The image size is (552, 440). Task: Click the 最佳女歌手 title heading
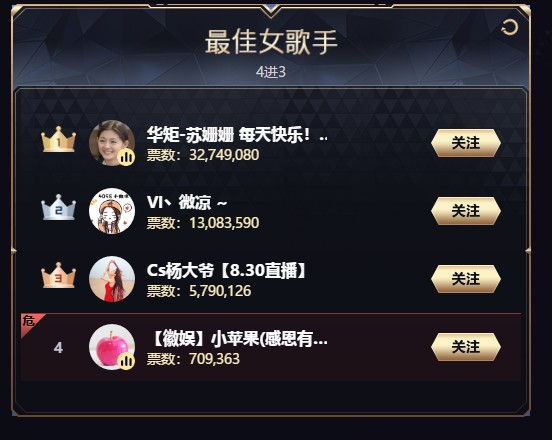(x=271, y=42)
